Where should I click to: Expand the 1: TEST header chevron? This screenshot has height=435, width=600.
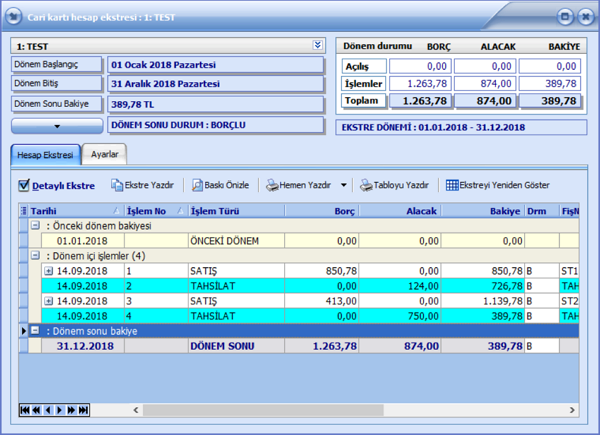click(318, 45)
